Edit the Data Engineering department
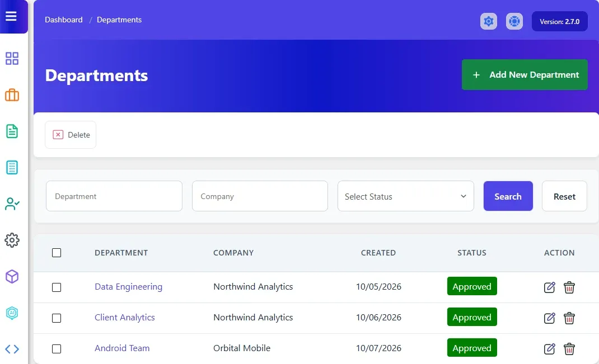Screen dimensions: 599x364 549,287
